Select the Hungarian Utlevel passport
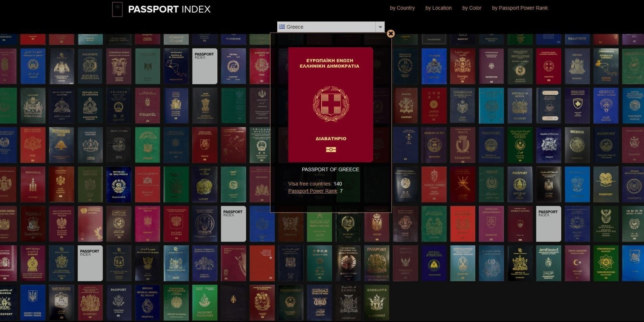 coord(147,106)
